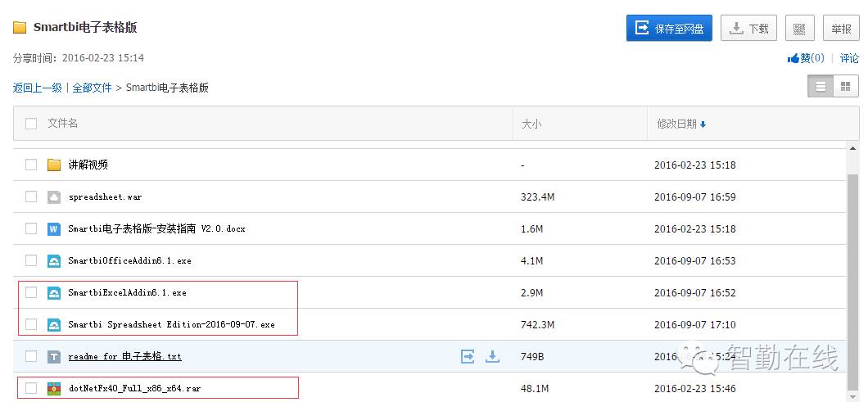Click the spreadsheet.war file icon
Screen dimensions: 868x402
[x=54, y=196]
